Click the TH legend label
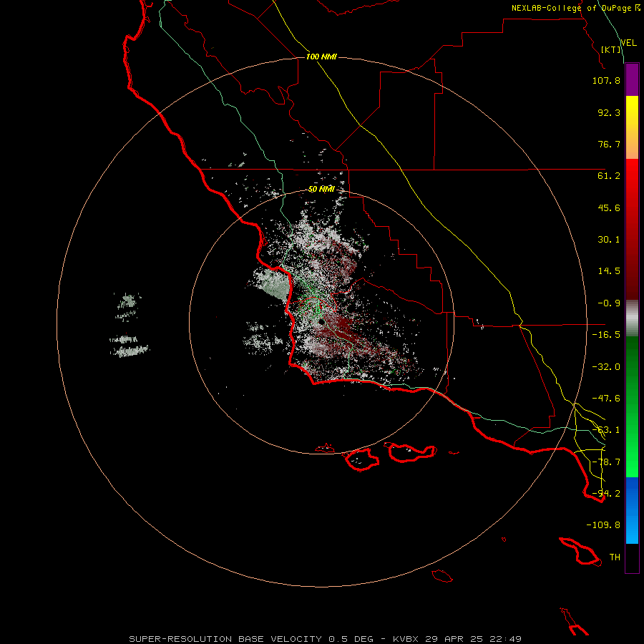The width and height of the screenshot is (644, 644). [615, 557]
